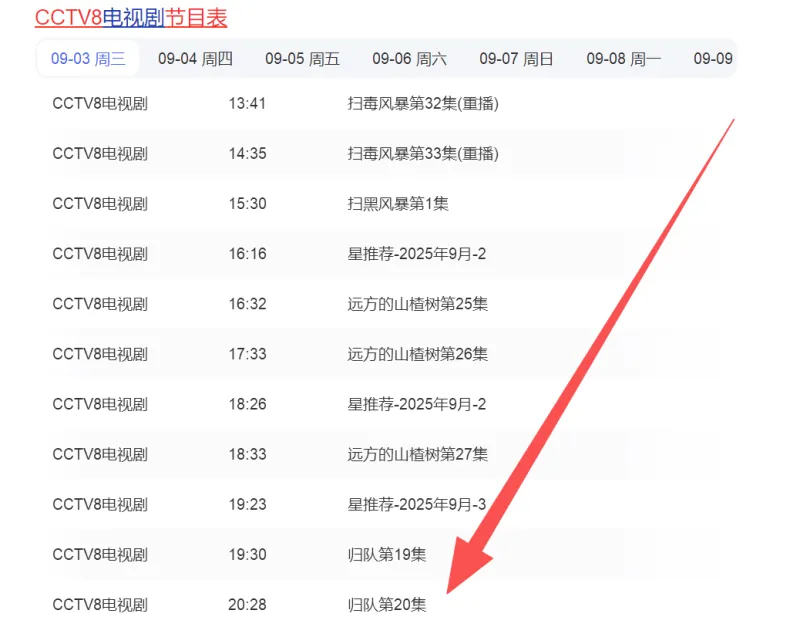800x627 pixels.
Task: Choose 远方的山楂树第27集 program entry
Action: coord(417,454)
